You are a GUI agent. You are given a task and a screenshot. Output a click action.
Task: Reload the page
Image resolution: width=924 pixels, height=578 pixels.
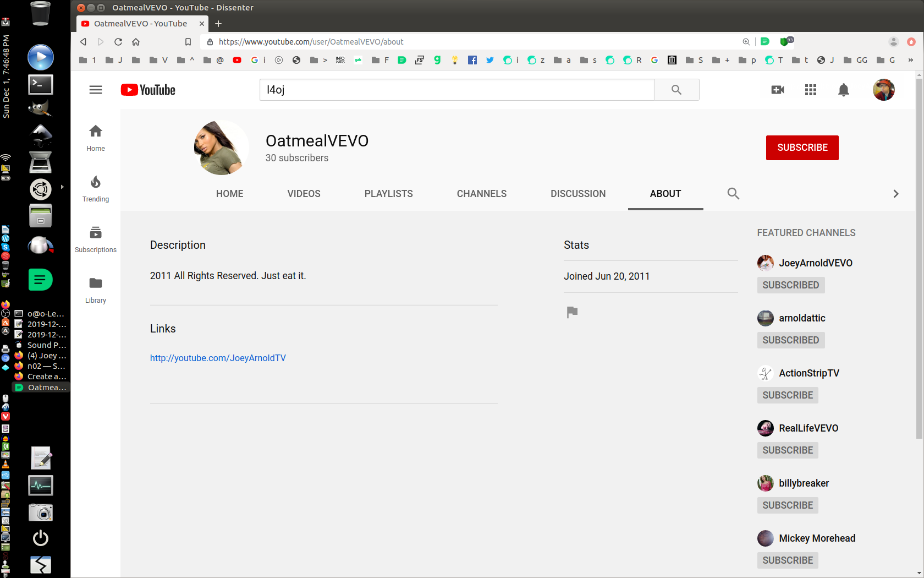tap(118, 42)
